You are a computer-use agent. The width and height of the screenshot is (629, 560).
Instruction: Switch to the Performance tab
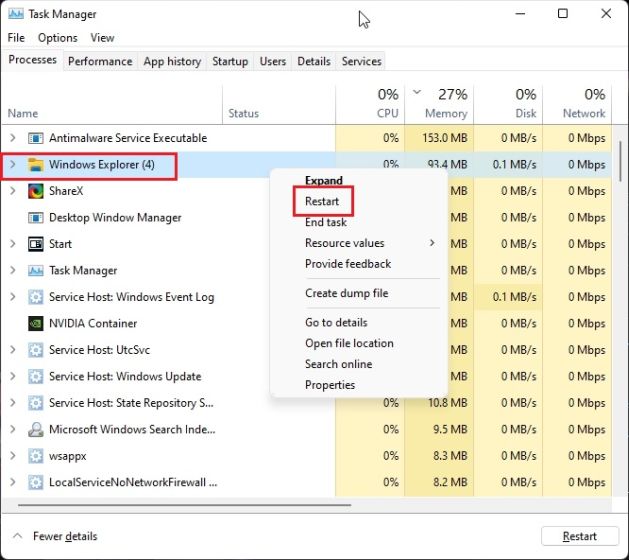pyautogui.click(x=100, y=61)
